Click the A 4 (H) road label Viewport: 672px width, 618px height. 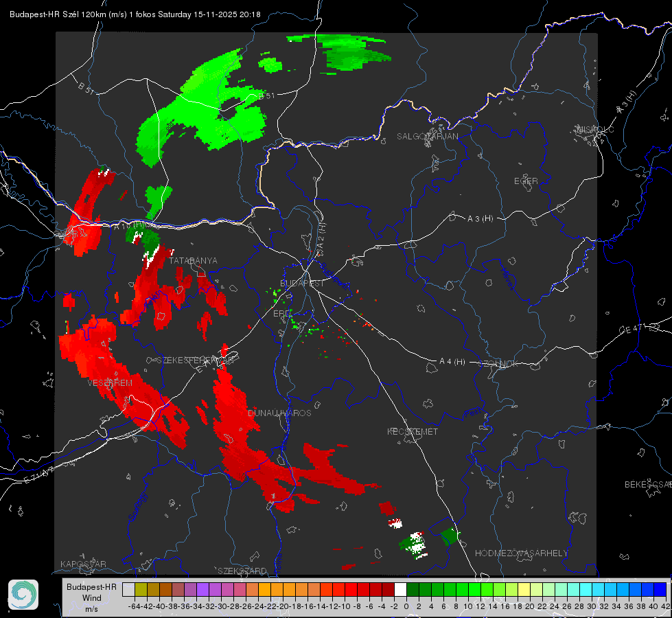[x=452, y=362]
